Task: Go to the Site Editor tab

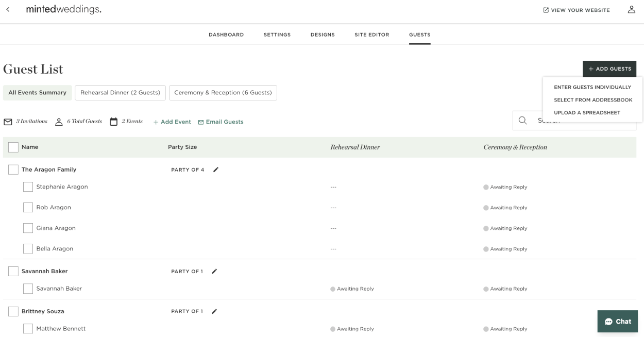Action: (371, 35)
